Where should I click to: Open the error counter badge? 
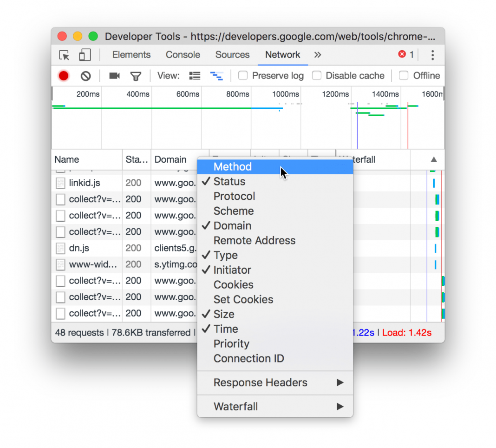pos(405,54)
